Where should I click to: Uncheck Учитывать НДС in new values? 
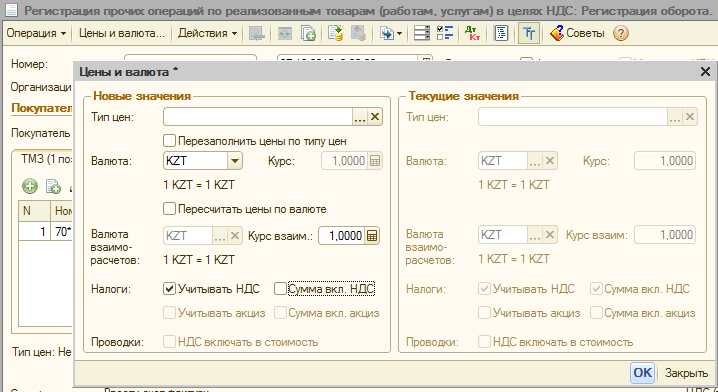[169, 289]
